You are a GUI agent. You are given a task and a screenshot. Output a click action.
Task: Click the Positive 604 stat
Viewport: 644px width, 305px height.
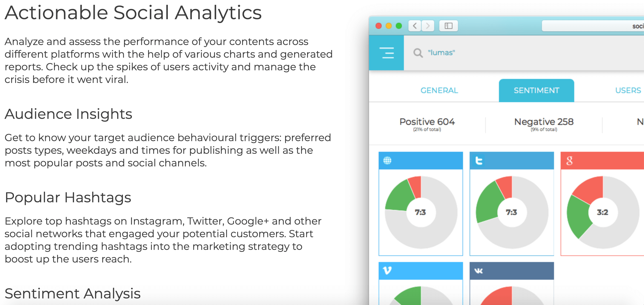coord(427,124)
